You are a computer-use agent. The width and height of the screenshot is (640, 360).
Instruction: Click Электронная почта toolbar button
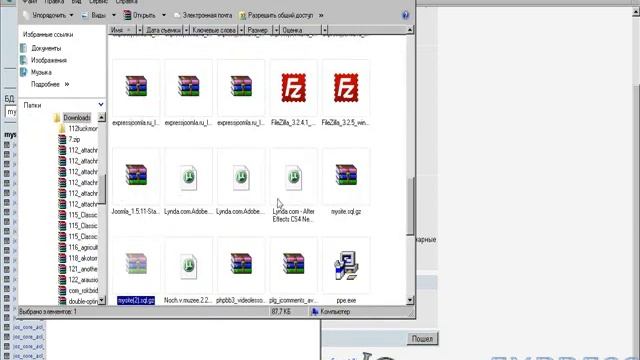click(203, 15)
